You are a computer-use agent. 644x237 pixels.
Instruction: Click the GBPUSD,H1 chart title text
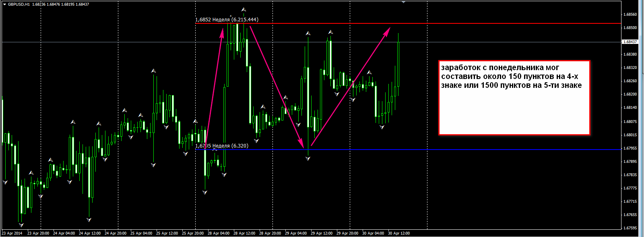[x=19, y=4]
